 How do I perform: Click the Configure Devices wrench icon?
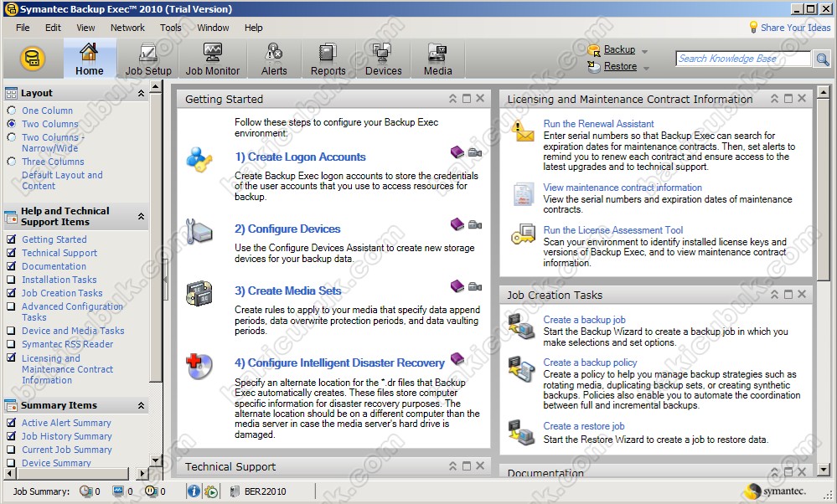[199, 231]
